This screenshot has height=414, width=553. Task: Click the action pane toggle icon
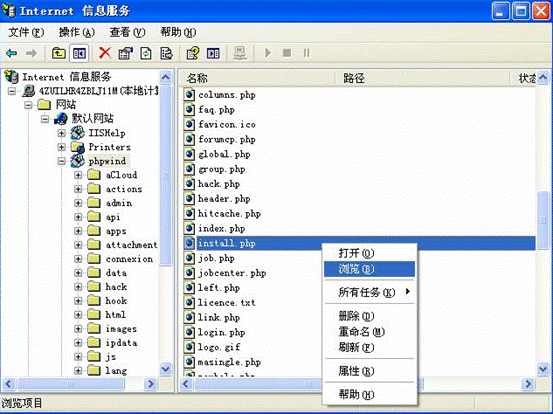tap(213, 53)
